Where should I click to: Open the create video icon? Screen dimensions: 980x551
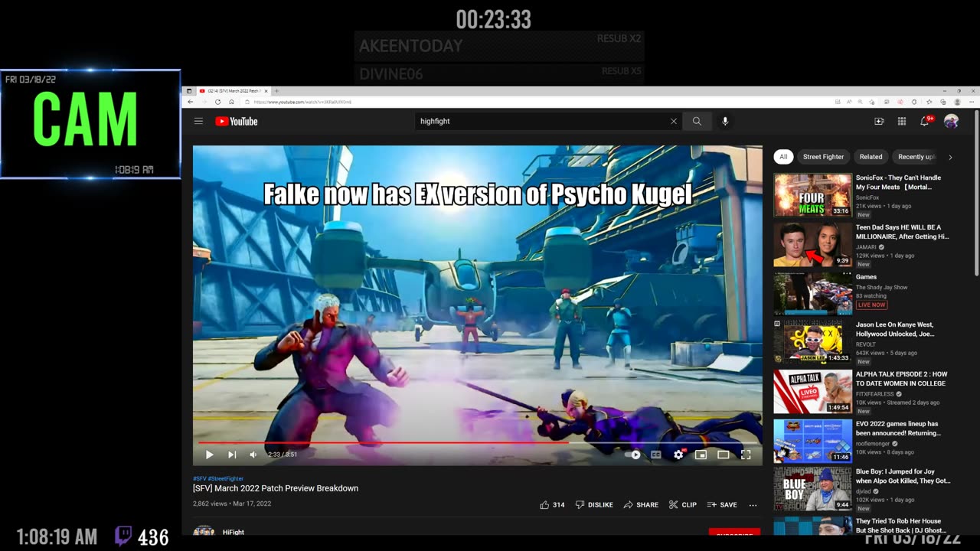(879, 121)
